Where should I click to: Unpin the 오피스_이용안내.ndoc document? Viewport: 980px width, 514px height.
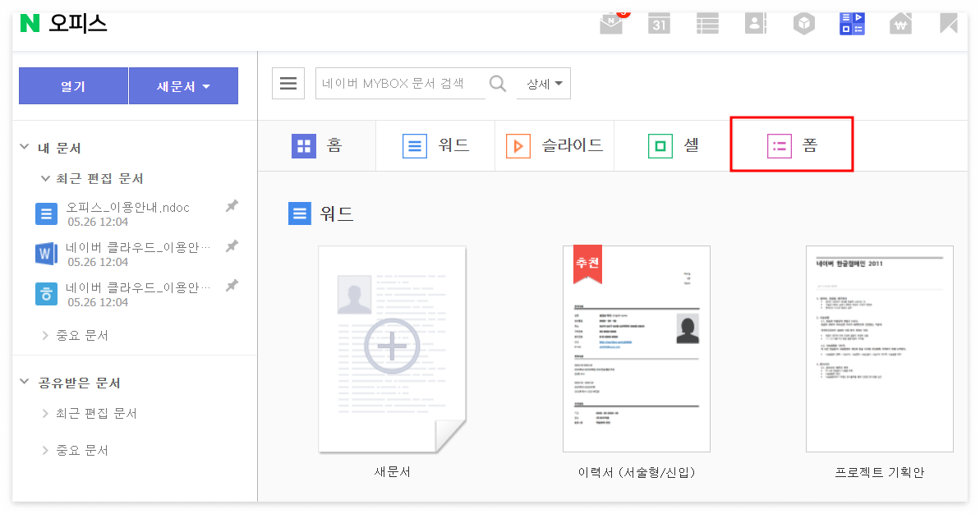(x=231, y=208)
